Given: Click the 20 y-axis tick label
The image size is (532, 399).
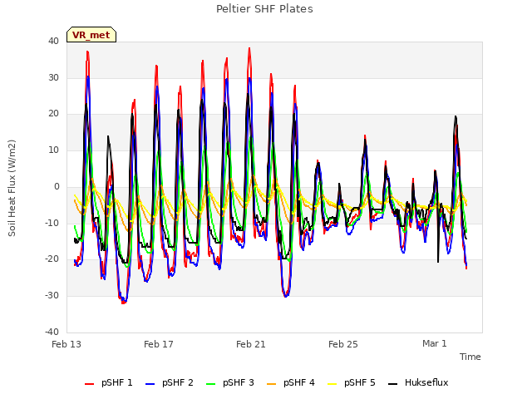Looking at the screenshot, I should (53, 114).
